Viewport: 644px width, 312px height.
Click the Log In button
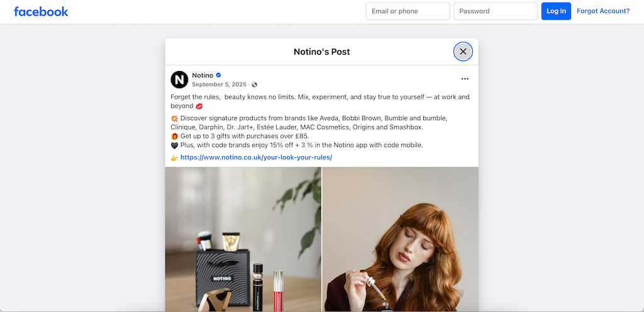(x=556, y=11)
